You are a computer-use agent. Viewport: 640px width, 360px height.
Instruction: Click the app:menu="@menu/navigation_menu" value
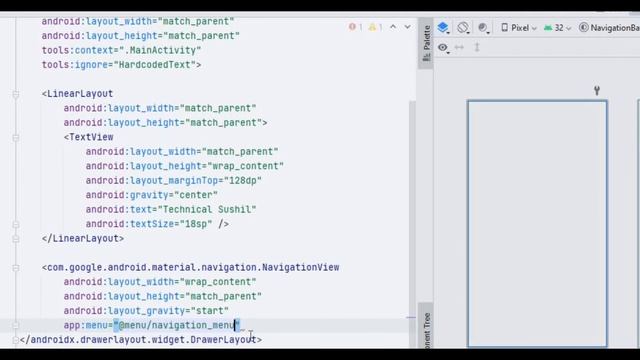[x=177, y=325]
